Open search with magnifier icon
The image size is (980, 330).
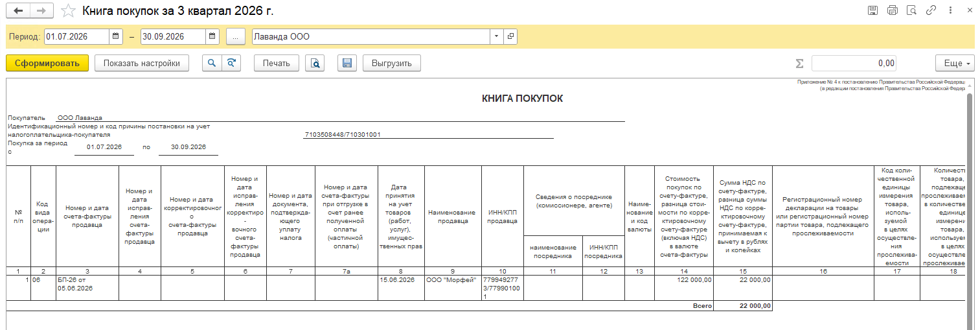(x=212, y=63)
